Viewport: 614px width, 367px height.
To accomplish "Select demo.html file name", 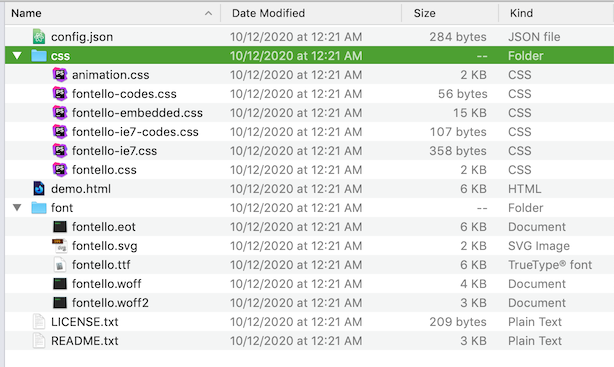I will click(81, 188).
